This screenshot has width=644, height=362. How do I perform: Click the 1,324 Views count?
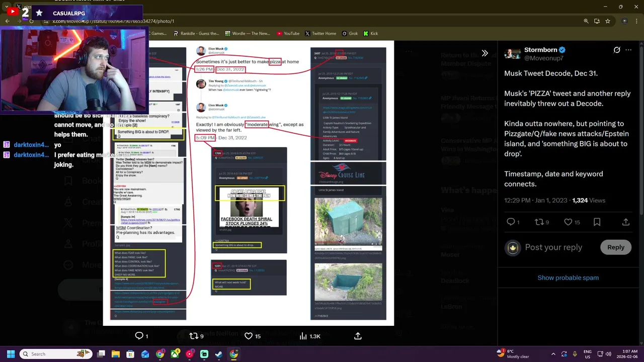[589, 200]
